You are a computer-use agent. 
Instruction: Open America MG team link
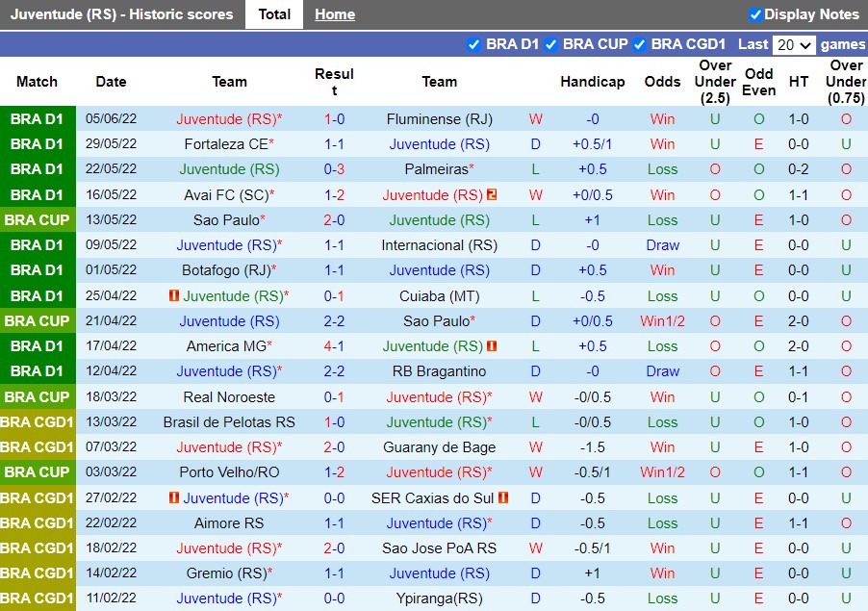pos(226,346)
